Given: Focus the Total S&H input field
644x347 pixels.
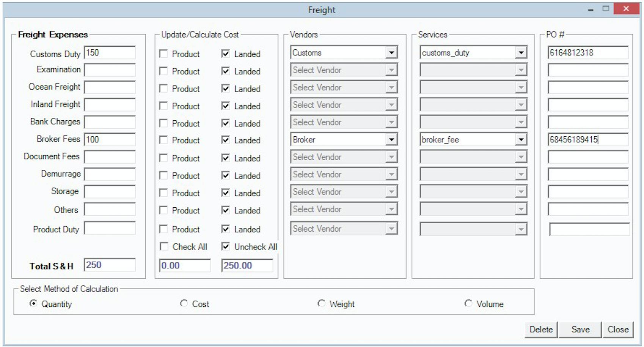Looking at the screenshot, I should click(x=110, y=265).
